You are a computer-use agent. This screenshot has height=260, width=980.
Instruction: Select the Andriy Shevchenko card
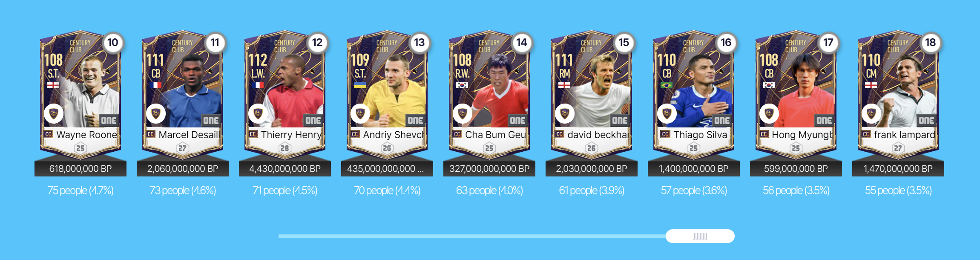(387, 95)
